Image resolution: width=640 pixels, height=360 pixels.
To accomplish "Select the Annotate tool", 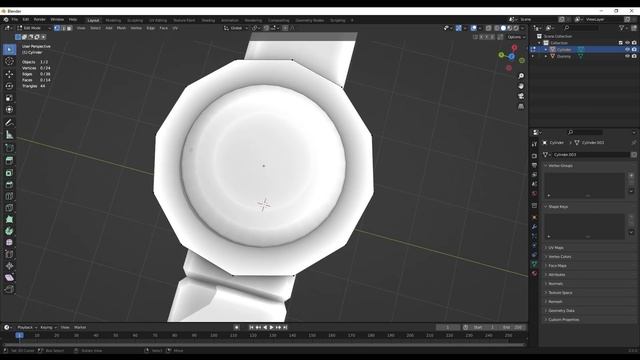I will coord(9,122).
